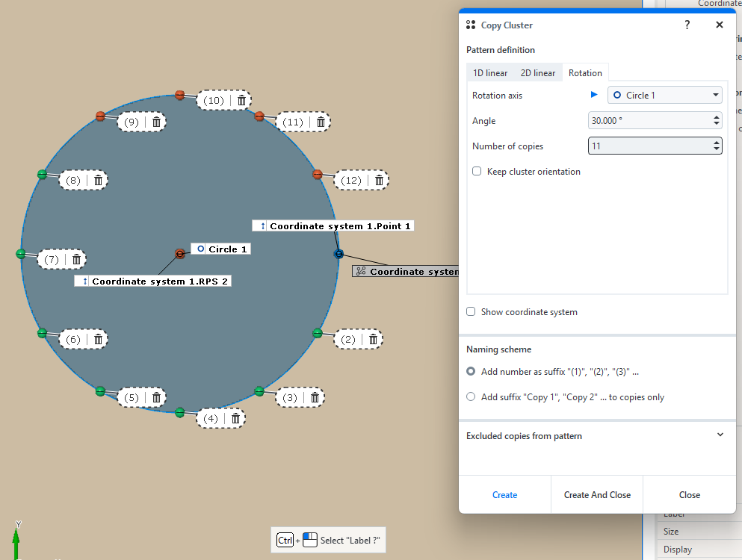Image resolution: width=742 pixels, height=560 pixels.
Task: Click the blue rotation axis selection arrow
Action: (x=594, y=95)
